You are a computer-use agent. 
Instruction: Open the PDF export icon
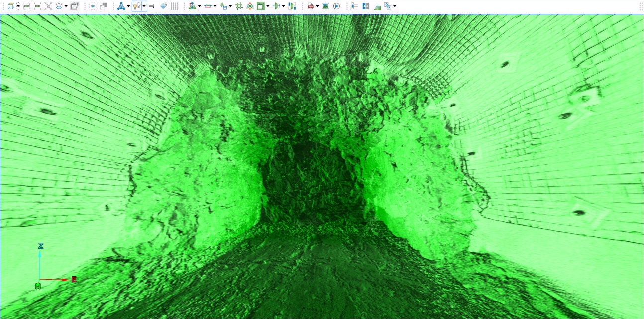pos(311,6)
